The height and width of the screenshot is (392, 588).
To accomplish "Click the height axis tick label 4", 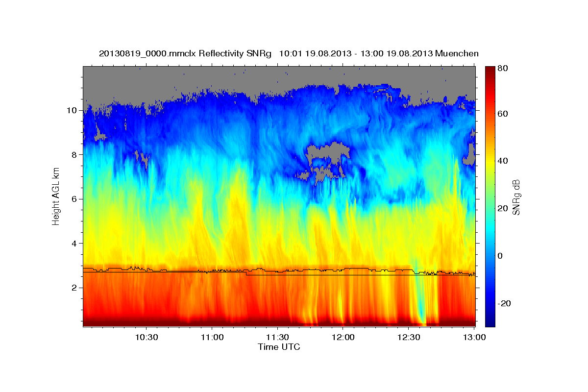I will coord(74,243).
